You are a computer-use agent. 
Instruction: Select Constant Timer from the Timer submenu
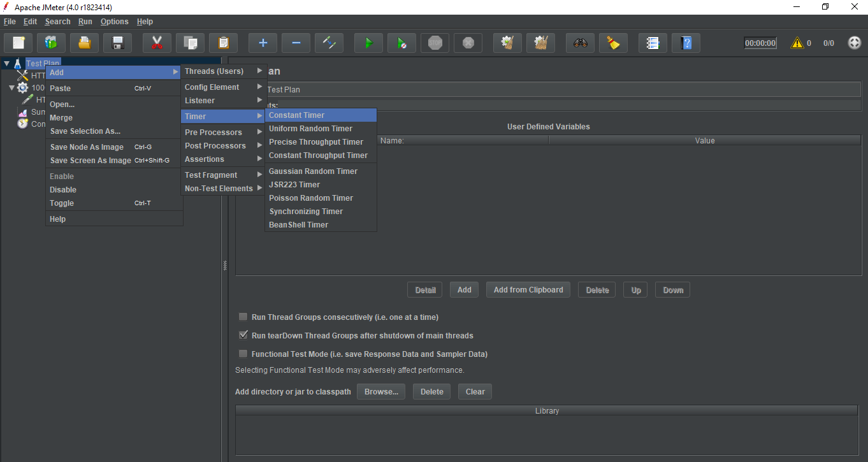pos(296,115)
